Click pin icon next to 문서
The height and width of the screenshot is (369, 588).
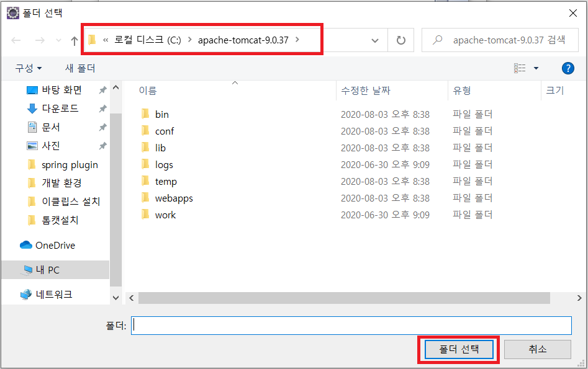[x=102, y=127]
